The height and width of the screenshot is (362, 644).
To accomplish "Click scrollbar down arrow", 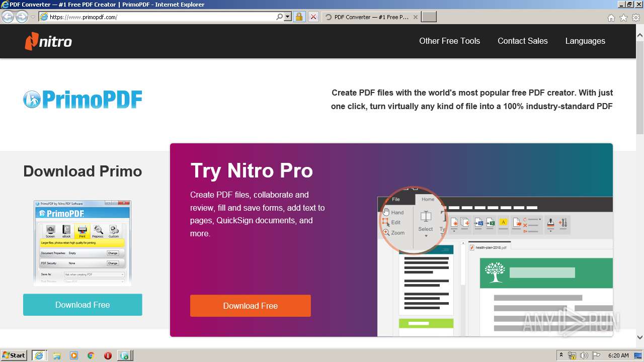I will coord(639,337).
